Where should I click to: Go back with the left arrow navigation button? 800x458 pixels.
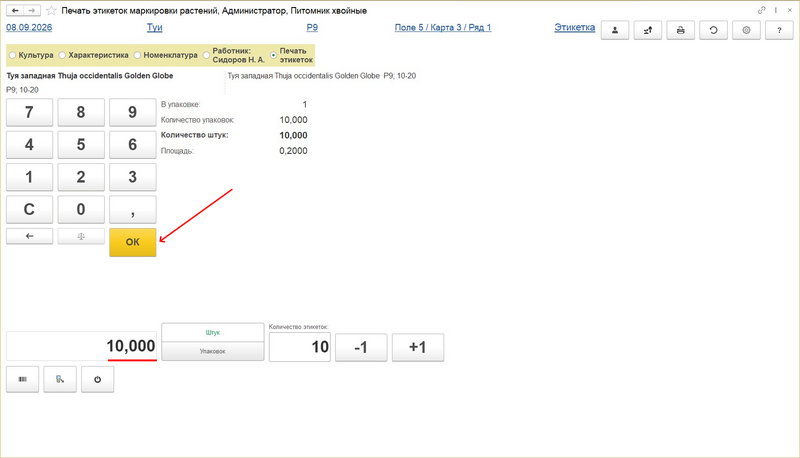15,10
